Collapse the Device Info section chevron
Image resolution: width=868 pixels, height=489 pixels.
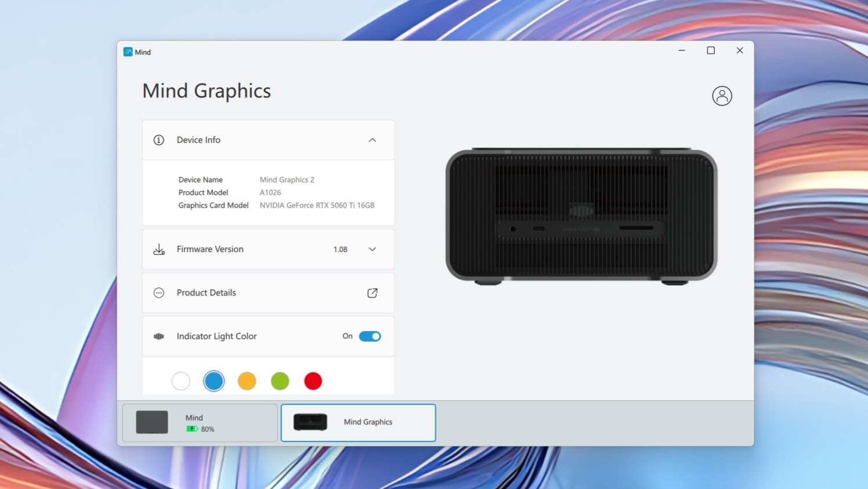(x=372, y=140)
